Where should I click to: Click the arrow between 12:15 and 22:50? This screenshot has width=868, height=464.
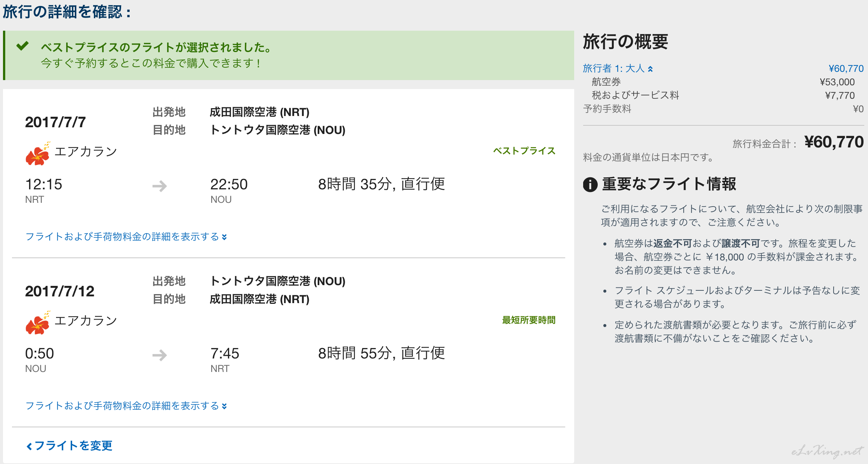160,186
